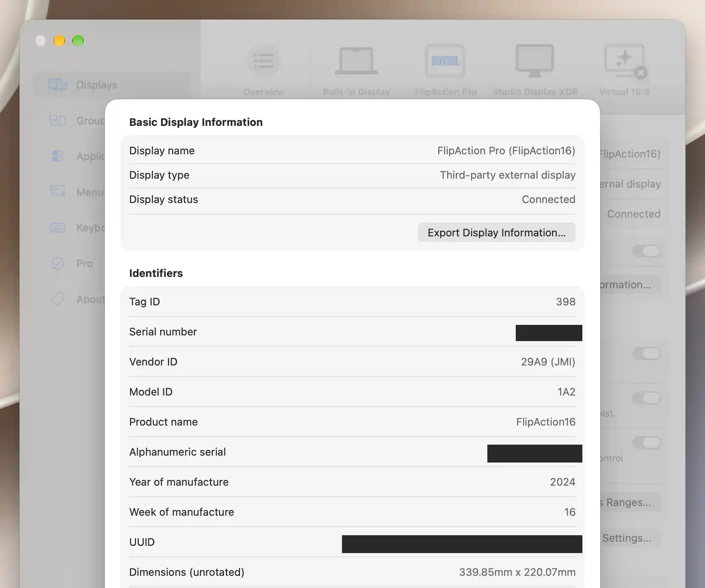
Task: Click the yellow minimize window button
Action: (59, 41)
